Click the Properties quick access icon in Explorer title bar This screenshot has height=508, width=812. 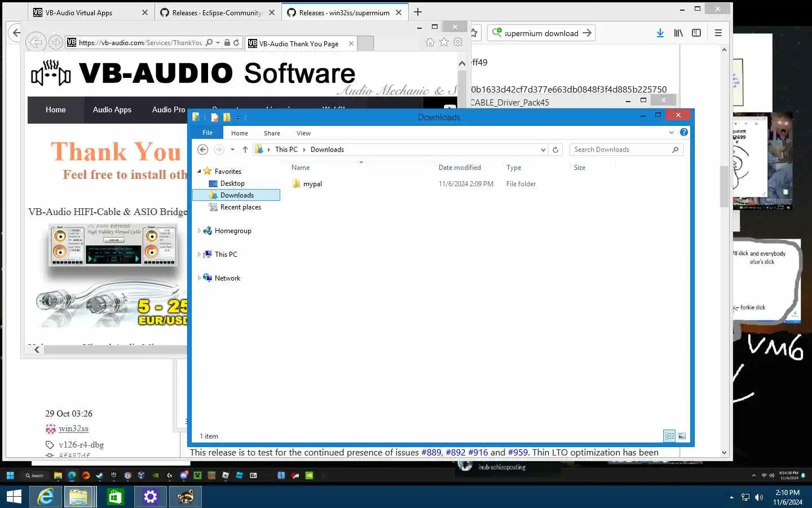pos(215,117)
